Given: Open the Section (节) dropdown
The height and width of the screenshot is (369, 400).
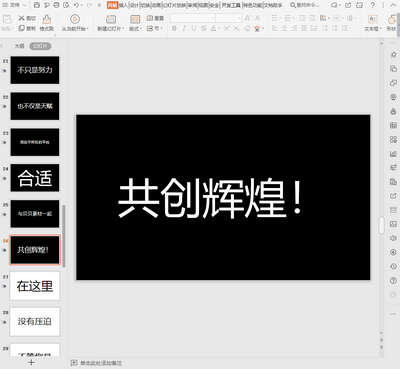Looking at the screenshot, I should (155, 28).
